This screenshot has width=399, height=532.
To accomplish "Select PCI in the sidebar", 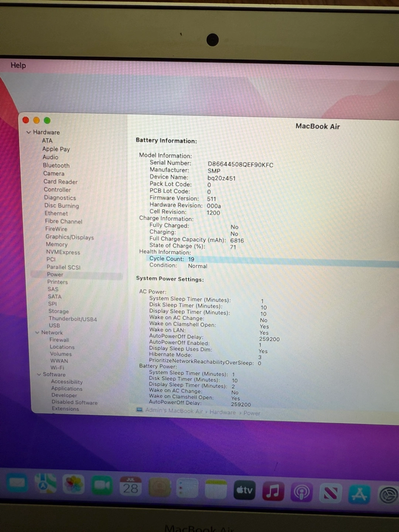I will [51, 259].
